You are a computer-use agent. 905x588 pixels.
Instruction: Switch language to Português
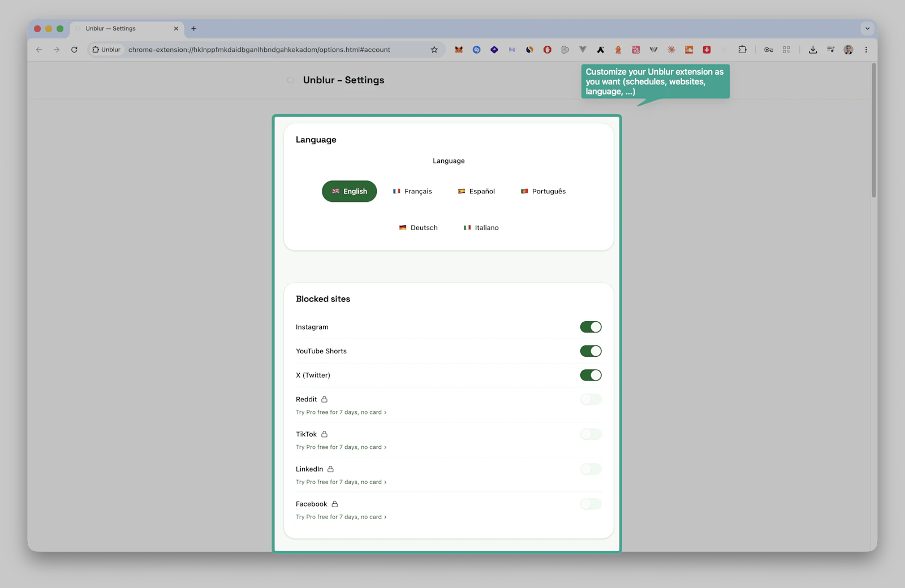(543, 191)
